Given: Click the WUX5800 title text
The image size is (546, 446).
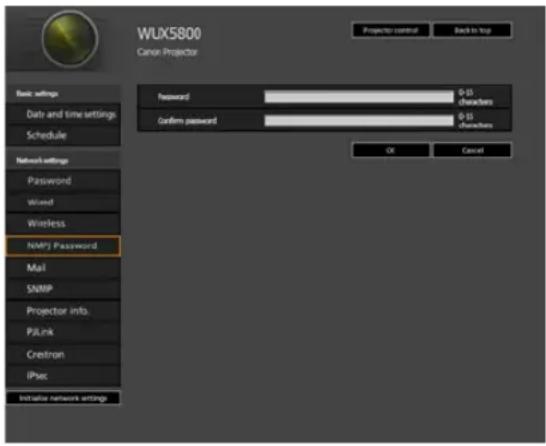Looking at the screenshot, I should click(x=169, y=33).
